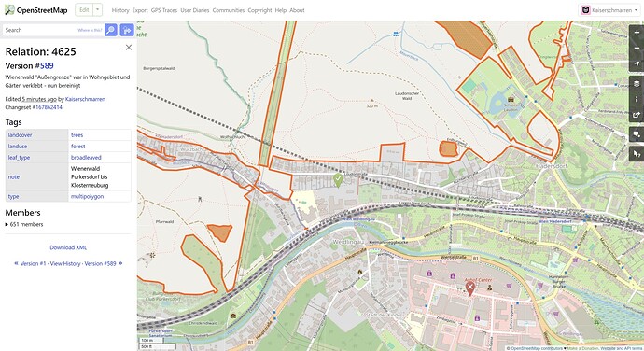
Task: Zoom out of the map
Action: click(x=637, y=49)
